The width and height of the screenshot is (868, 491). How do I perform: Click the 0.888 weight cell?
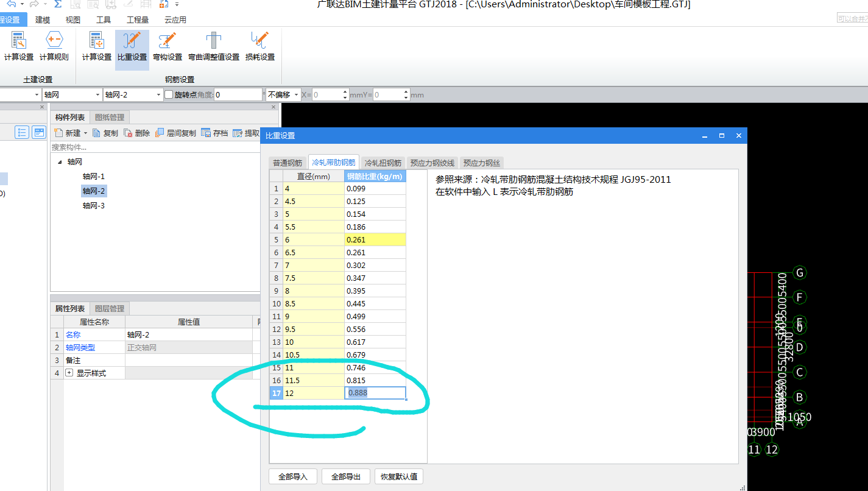pyautogui.click(x=375, y=393)
